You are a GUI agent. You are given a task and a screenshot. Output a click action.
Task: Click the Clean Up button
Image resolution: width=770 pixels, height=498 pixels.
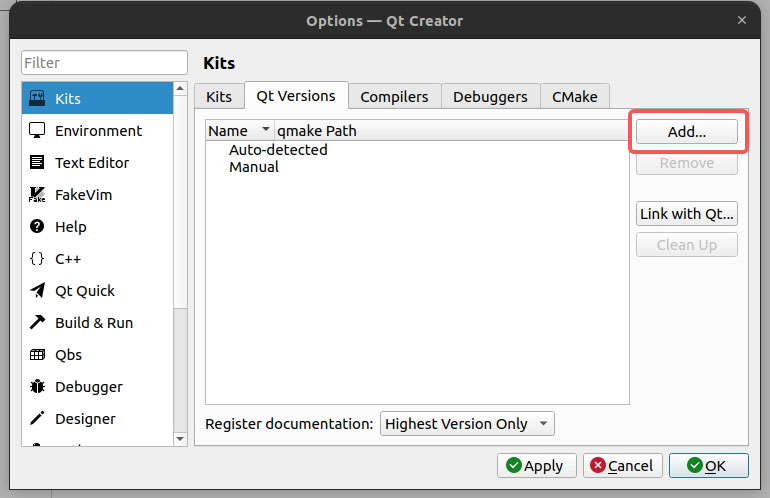[x=687, y=245]
